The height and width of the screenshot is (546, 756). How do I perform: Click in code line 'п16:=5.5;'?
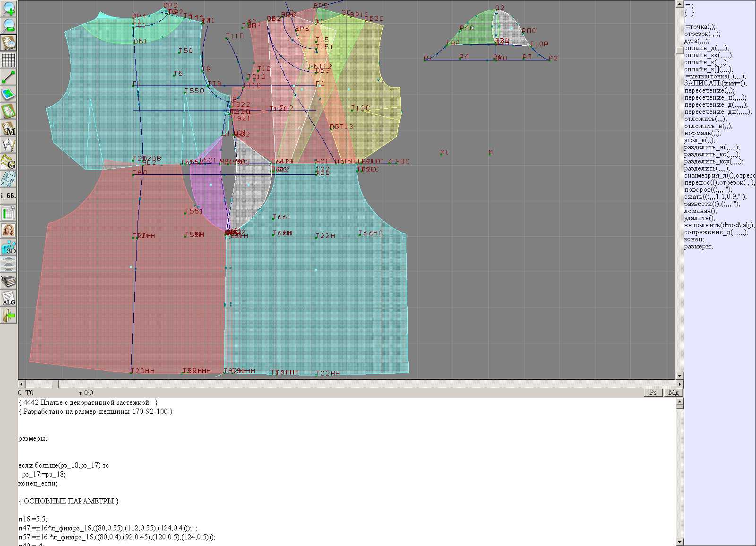click(x=33, y=519)
